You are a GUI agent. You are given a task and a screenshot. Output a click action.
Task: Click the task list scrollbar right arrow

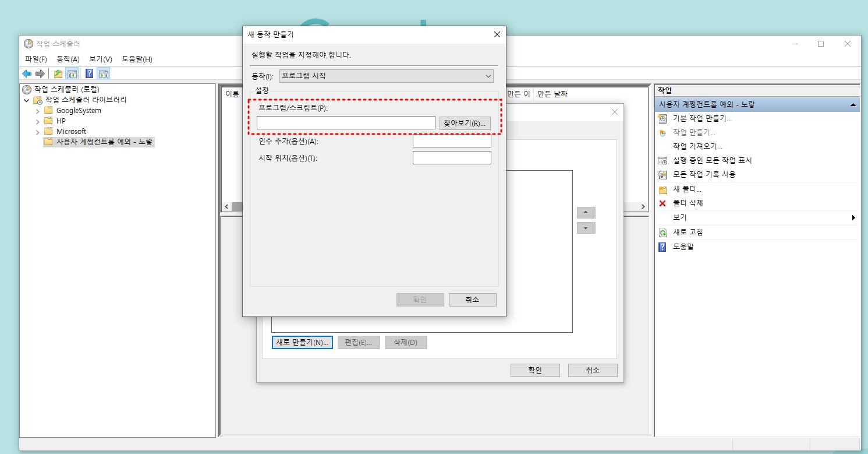(643, 207)
